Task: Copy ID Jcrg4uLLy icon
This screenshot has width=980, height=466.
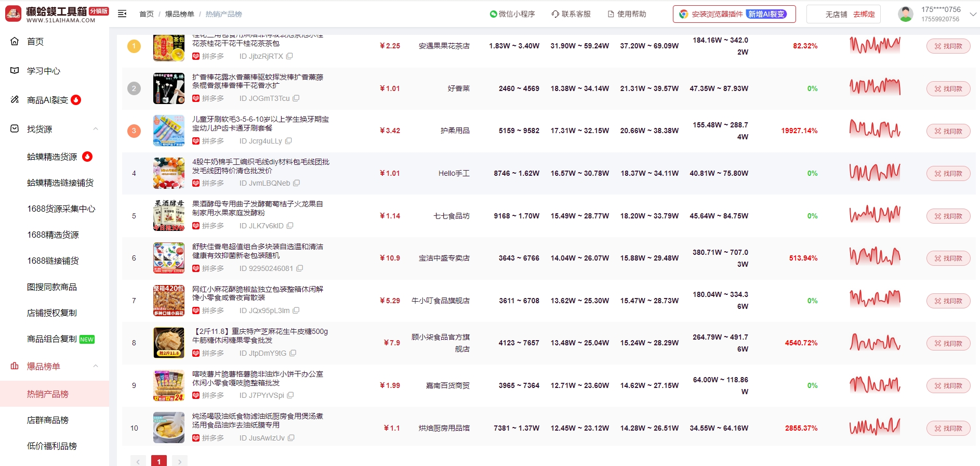Action: tap(288, 141)
